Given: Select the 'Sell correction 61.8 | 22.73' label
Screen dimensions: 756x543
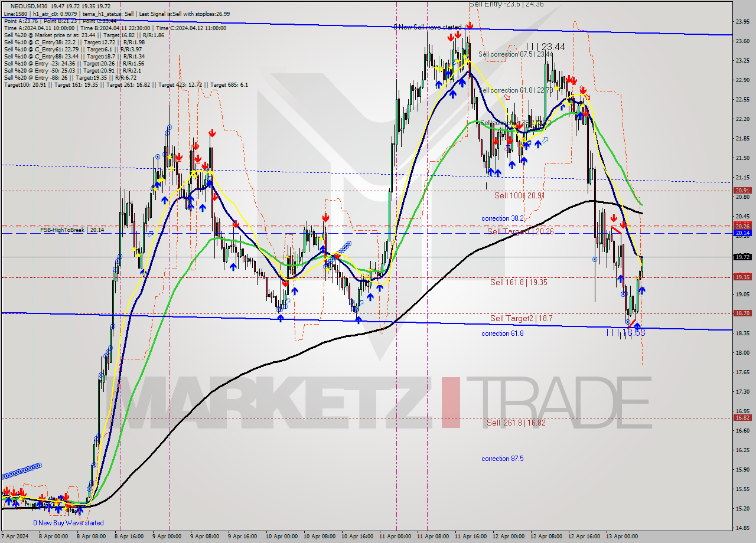Looking at the screenshot, I should 516,90.
